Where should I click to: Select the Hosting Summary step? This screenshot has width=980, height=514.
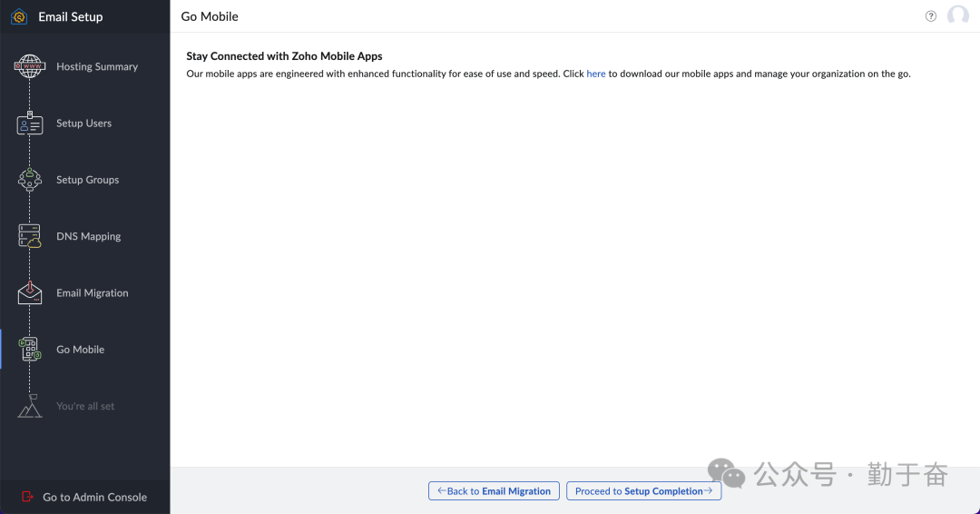(97, 66)
